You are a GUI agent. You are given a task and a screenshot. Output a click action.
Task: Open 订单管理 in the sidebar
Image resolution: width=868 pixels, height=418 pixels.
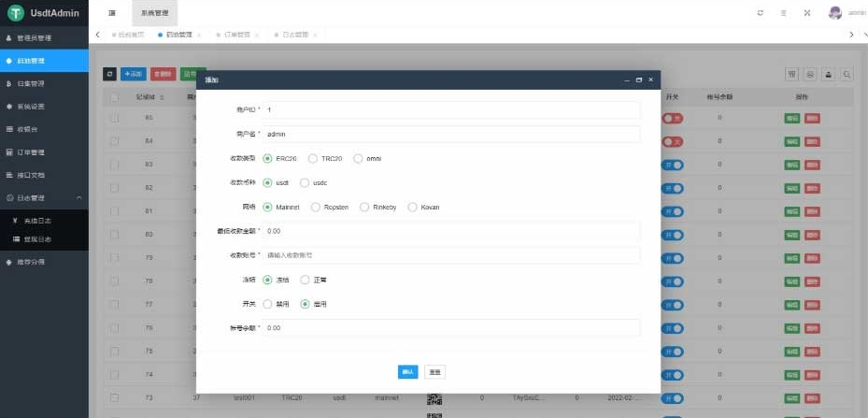click(x=44, y=152)
